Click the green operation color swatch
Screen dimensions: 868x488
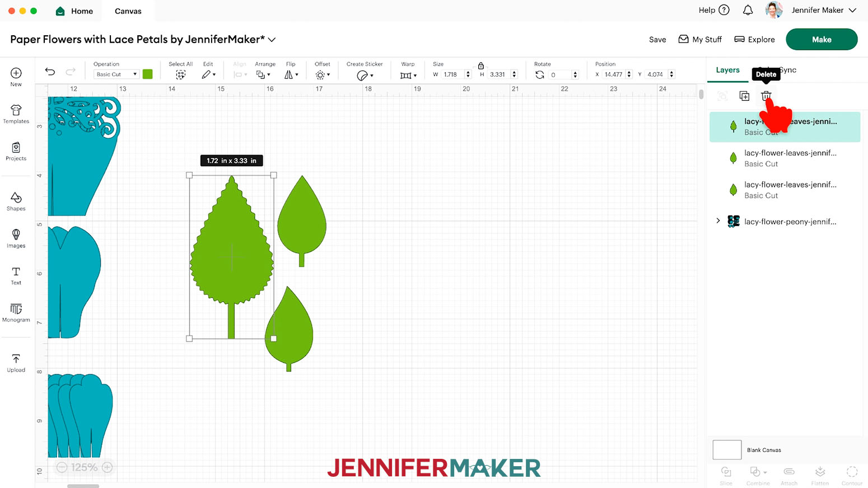click(148, 74)
